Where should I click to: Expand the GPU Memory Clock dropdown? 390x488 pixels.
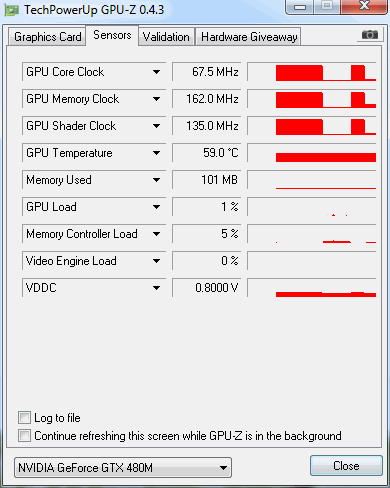click(156, 99)
